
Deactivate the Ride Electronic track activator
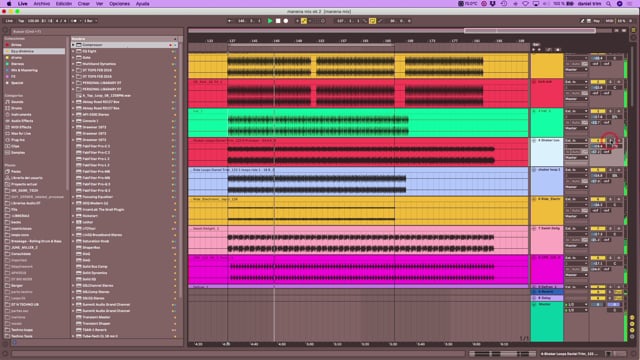(598, 199)
